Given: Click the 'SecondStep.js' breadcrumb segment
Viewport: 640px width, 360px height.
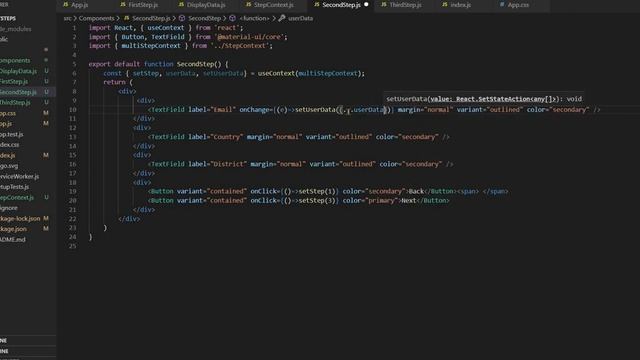Looking at the screenshot, I should (x=151, y=18).
